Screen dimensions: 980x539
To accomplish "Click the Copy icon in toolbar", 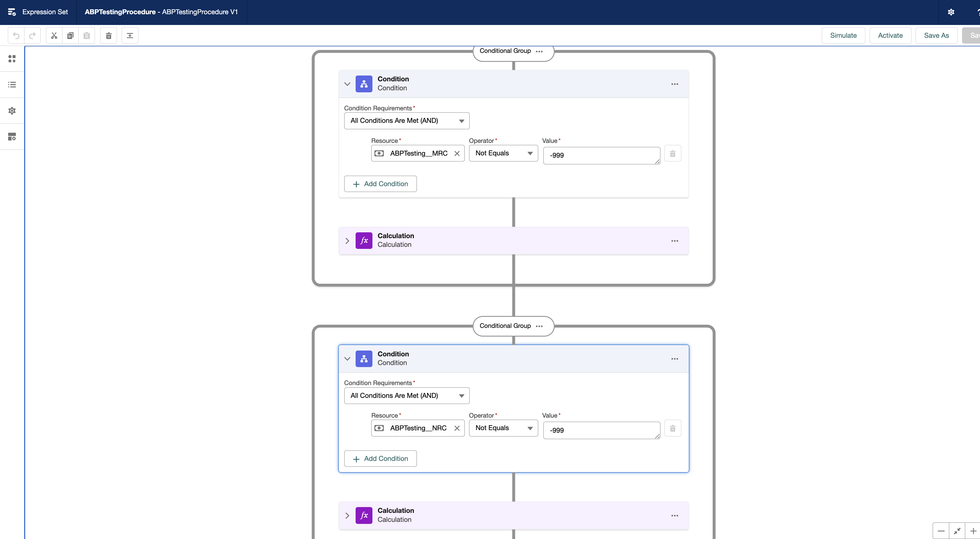I will (x=70, y=35).
